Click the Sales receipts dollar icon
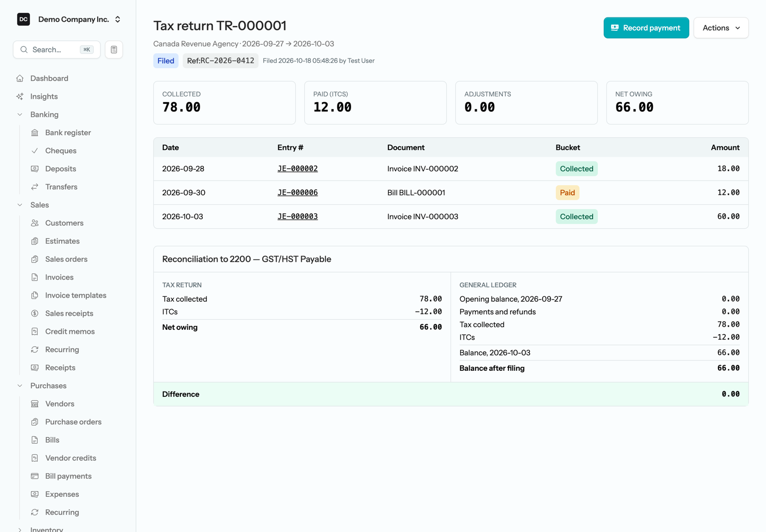Screen dimensions: 766x532 (x=35, y=313)
